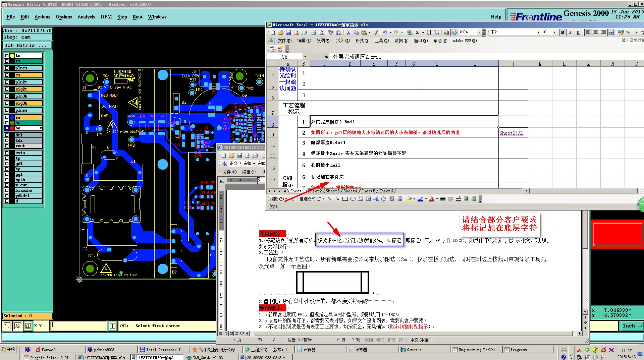The height and width of the screenshot is (360, 644).
Task: Click Inch units button
Action: click(x=632, y=326)
